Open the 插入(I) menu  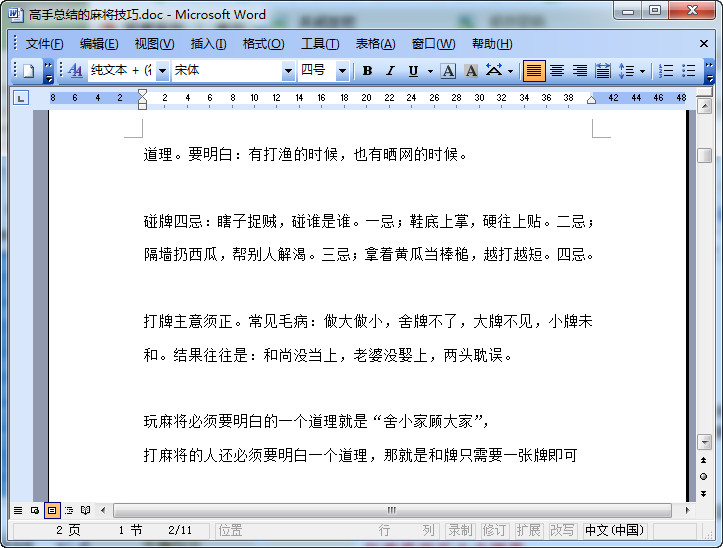208,44
